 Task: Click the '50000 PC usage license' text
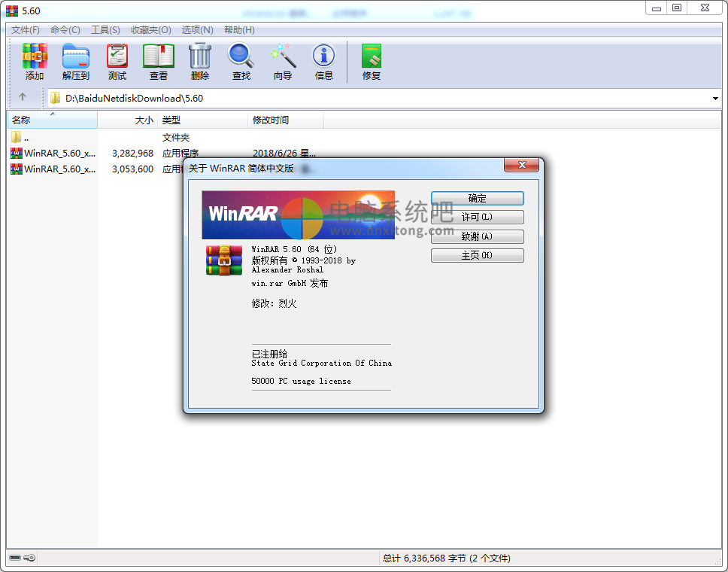(x=301, y=381)
